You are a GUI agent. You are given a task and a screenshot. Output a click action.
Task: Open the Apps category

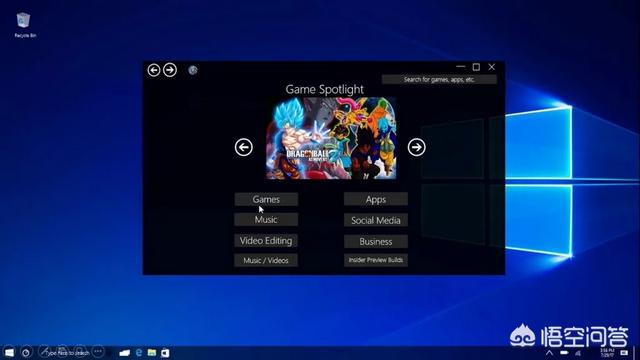[x=376, y=199]
